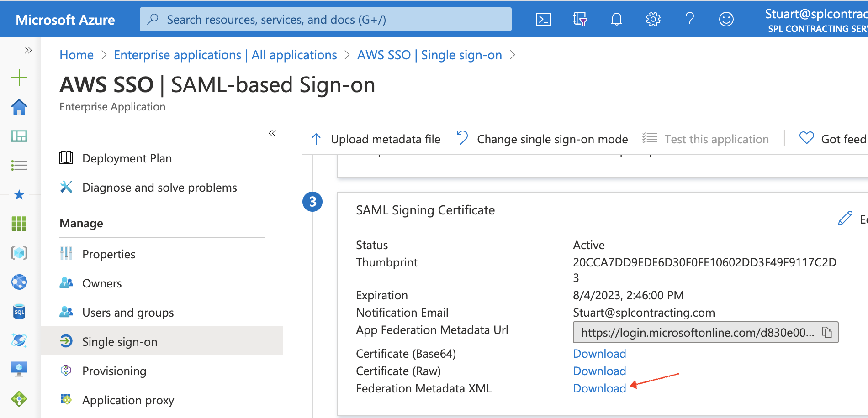
Task: Click Create a resource plus icon
Action: 19,78
